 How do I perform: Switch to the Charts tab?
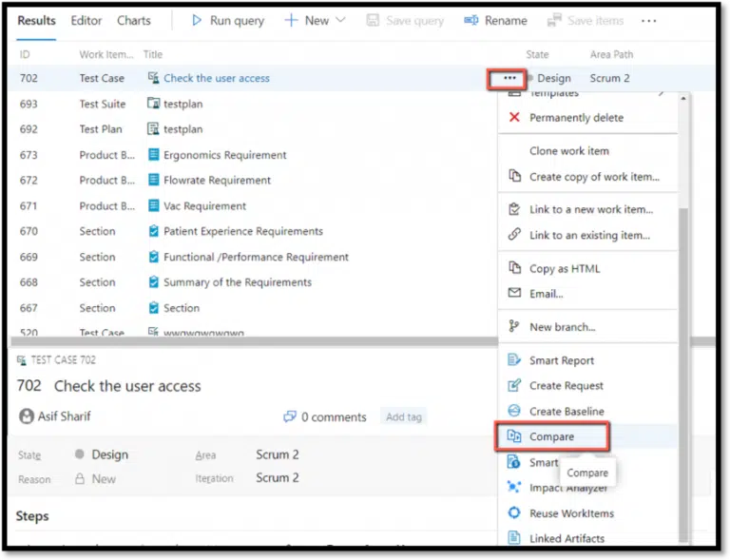pyautogui.click(x=134, y=20)
